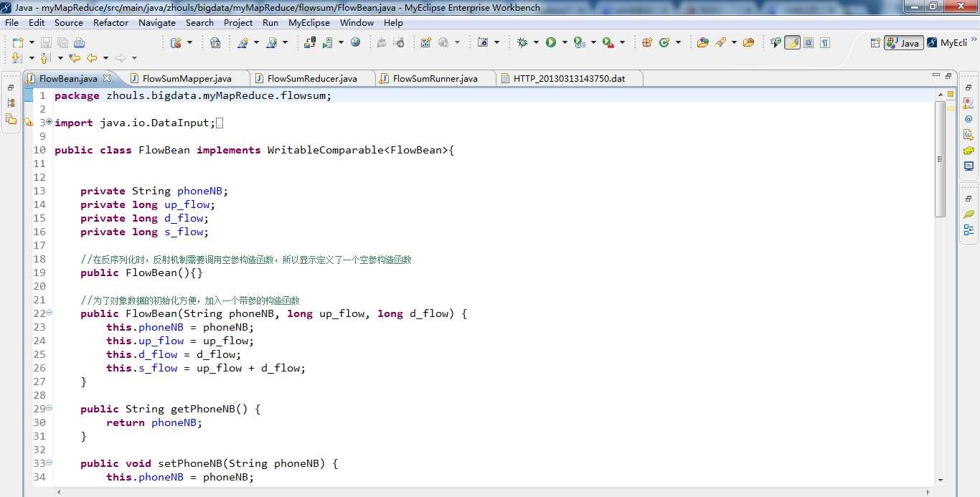This screenshot has height=497, width=980.
Task: Close the FlowBean.java editor tab
Action: 107,78
